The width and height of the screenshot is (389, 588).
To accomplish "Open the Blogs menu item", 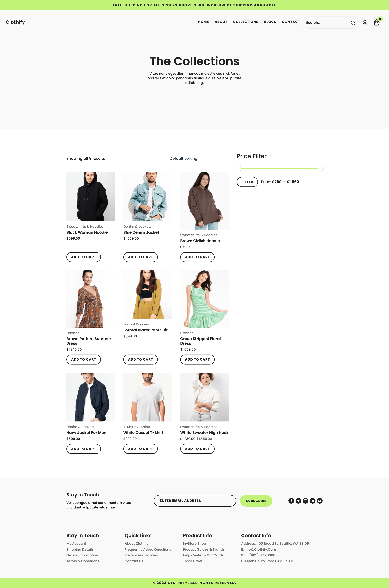I will [270, 22].
